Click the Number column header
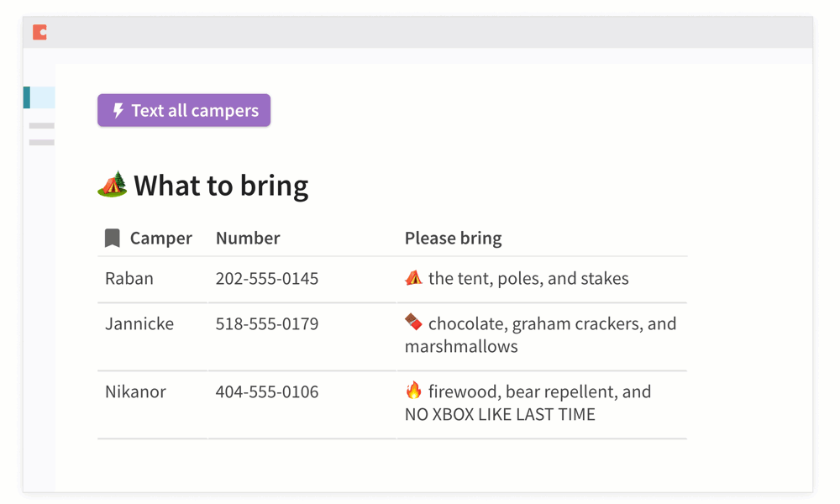Screen dimensions: 840x504 pos(248,239)
